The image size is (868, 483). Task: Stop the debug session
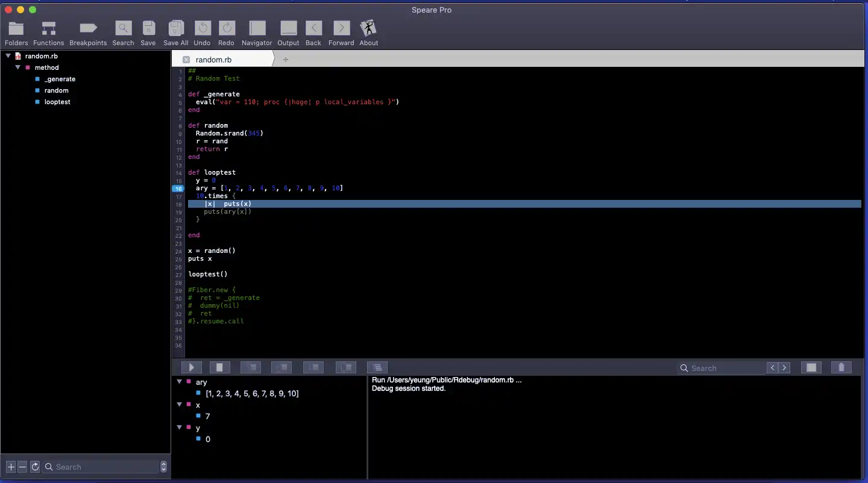[220, 367]
